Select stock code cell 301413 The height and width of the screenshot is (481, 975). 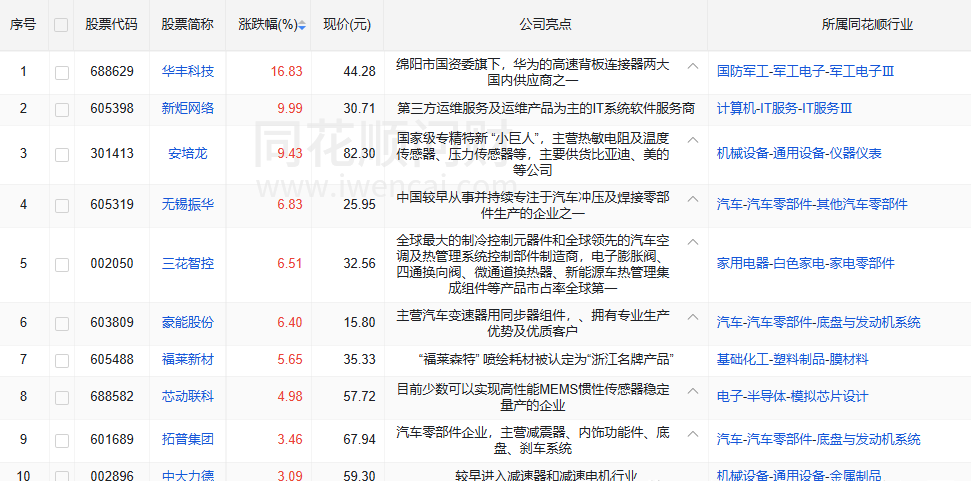112,153
